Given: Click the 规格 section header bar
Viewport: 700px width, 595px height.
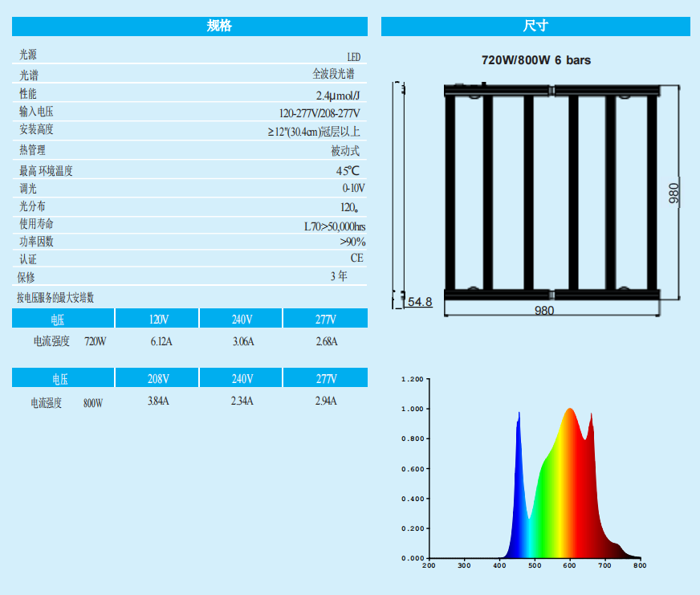Looking at the screenshot, I should pyautogui.click(x=189, y=26).
